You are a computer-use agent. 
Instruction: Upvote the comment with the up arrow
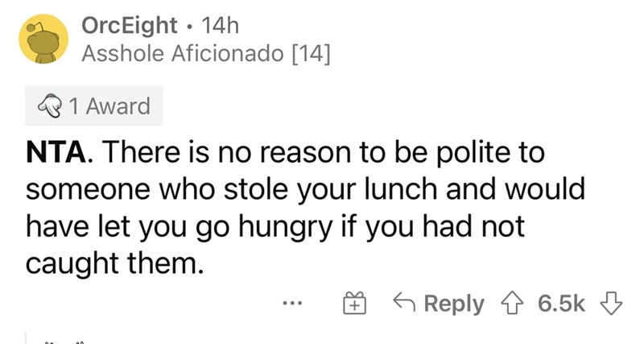[512, 303]
